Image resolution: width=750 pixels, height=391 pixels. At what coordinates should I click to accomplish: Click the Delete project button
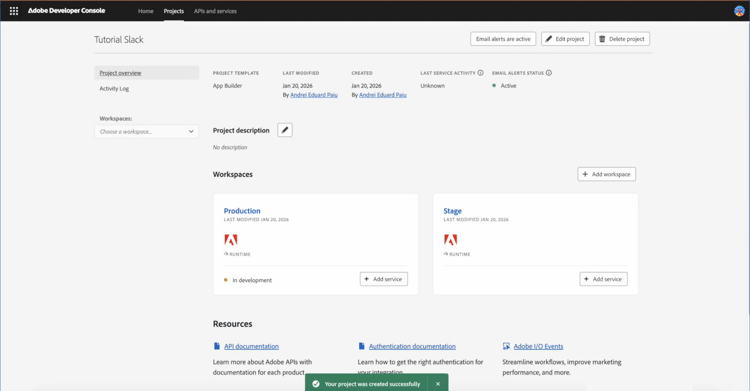tap(622, 39)
